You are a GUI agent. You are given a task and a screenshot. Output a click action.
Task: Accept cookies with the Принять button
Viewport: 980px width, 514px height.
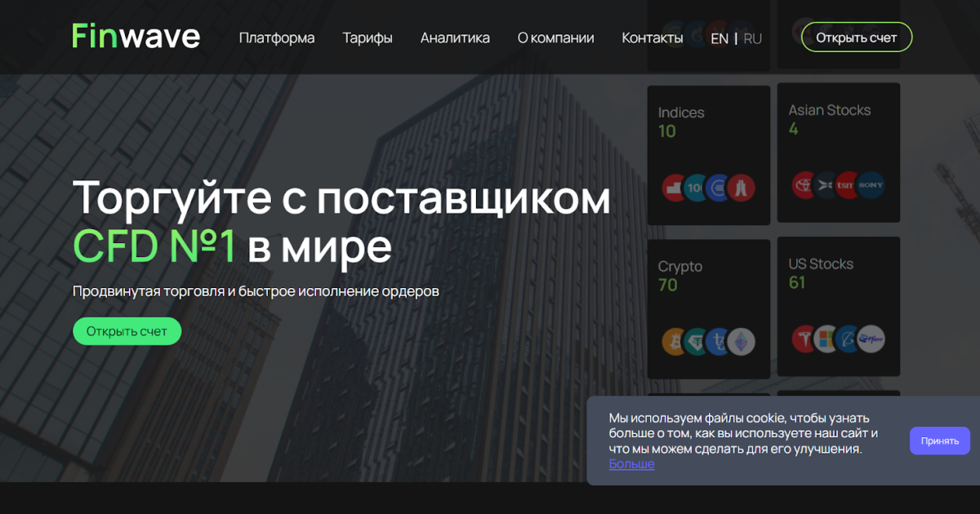[x=940, y=441]
